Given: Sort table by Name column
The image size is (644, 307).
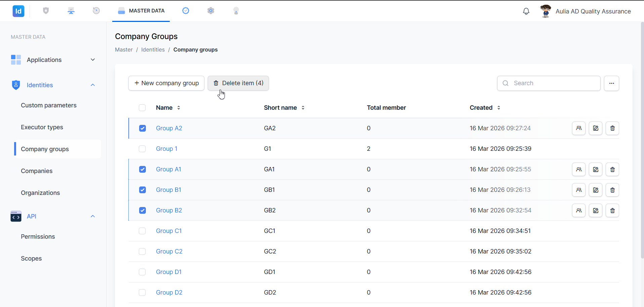Looking at the screenshot, I should (x=168, y=108).
